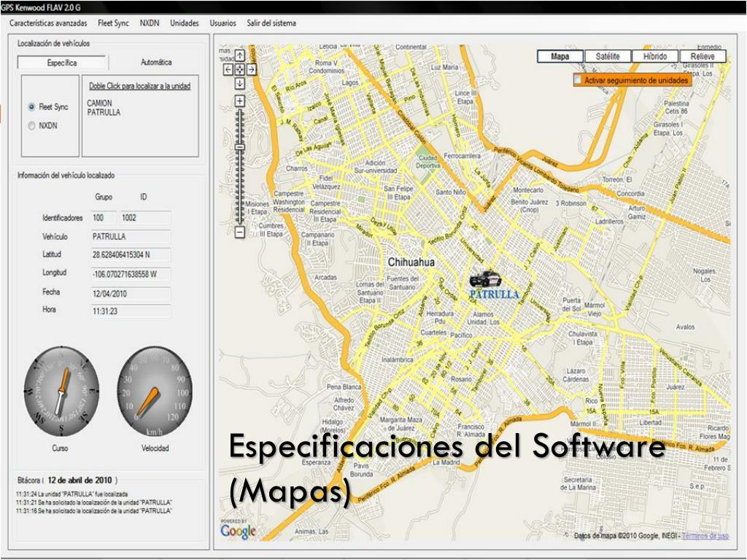Select CAMION in the unit list
The height and width of the screenshot is (560, 747).
(x=99, y=103)
